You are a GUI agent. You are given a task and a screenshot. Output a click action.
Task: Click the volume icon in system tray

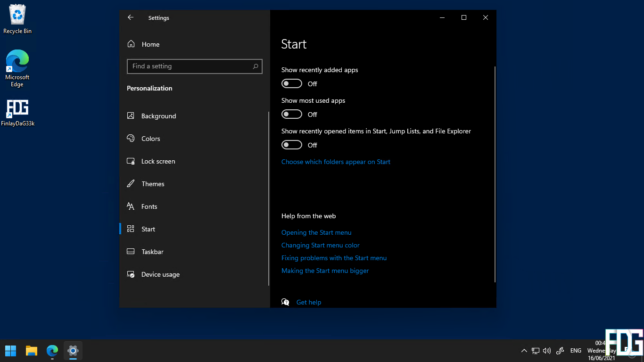coord(547,351)
